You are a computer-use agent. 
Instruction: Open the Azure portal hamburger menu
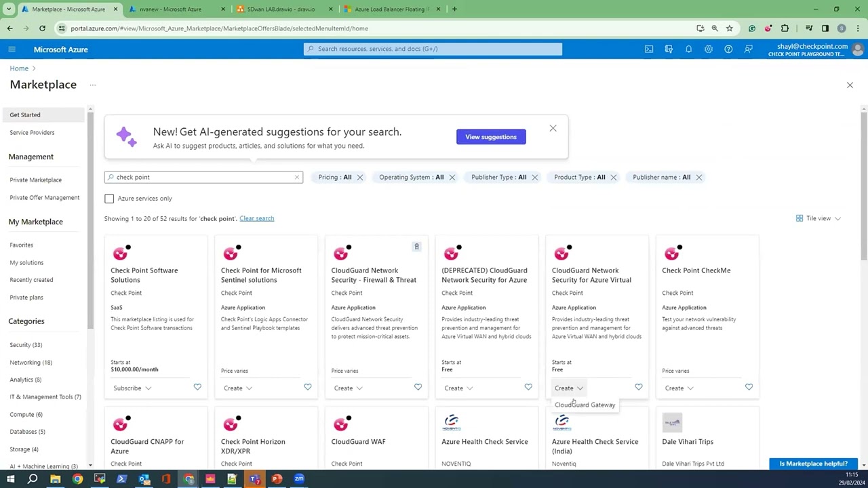tap(12, 49)
